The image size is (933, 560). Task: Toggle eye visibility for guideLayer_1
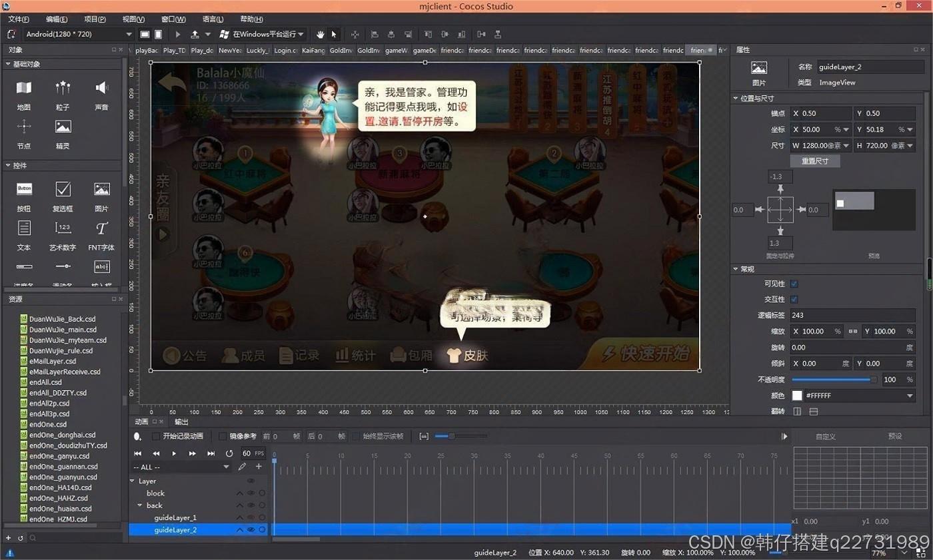point(251,517)
